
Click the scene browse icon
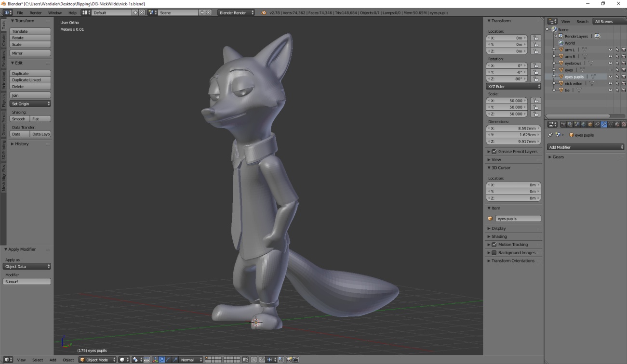pyautogui.click(x=152, y=13)
